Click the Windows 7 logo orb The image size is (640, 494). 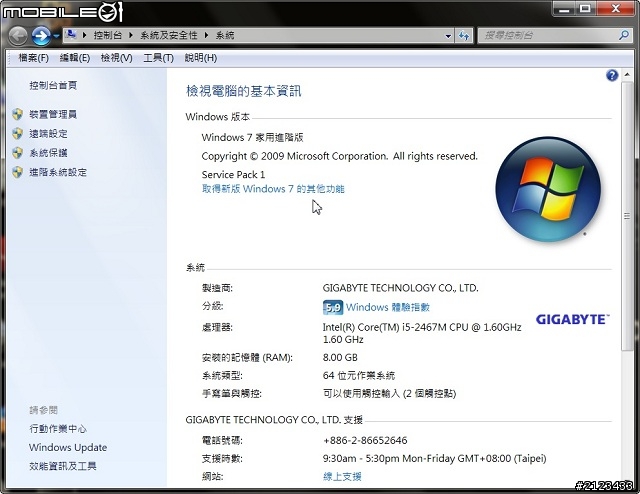pos(548,189)
